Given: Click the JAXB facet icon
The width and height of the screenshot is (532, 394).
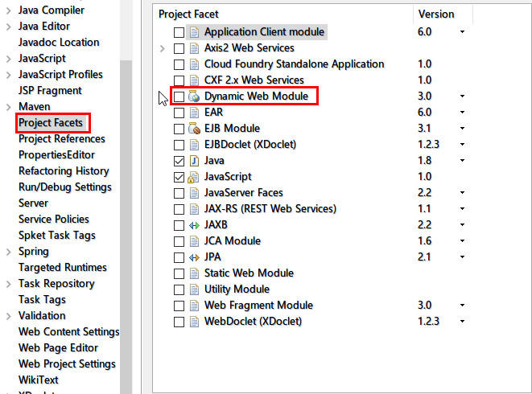Looking at the screenshot, I should tap(193, 225).
